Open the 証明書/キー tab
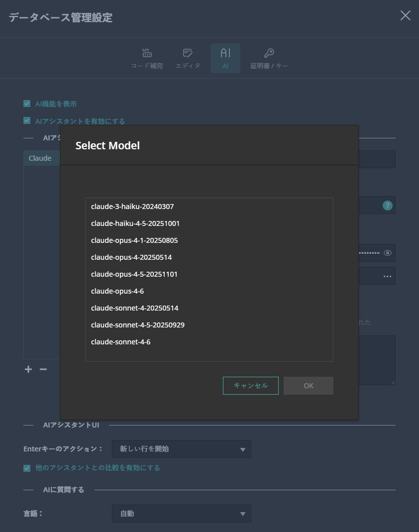The height and width of the screenshot is (532, 419). click(x=269, y=58)
